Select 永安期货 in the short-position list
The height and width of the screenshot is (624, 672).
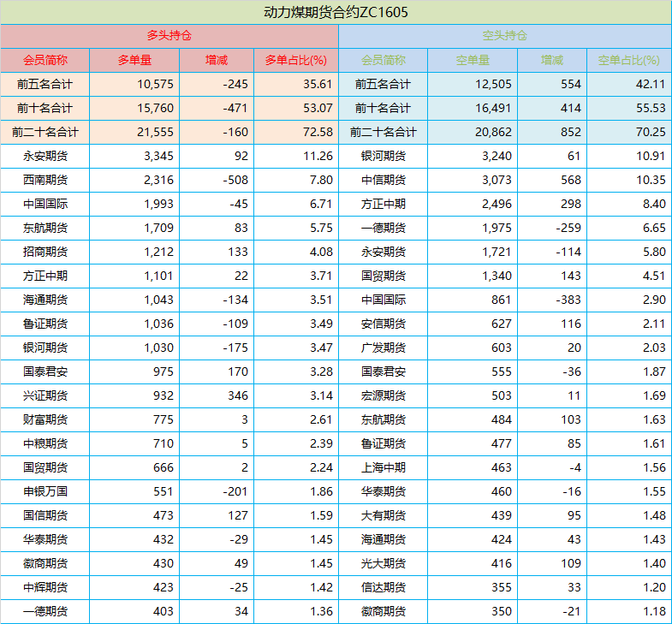coord(384,252)
